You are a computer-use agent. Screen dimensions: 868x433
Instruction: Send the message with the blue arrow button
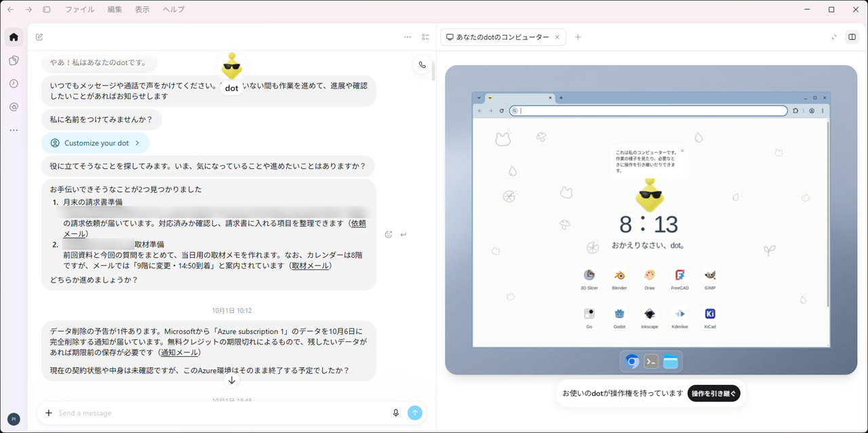(415, 413)
